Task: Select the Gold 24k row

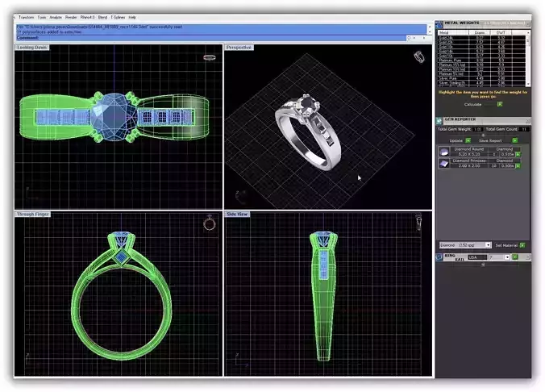Action: click(x=482, y=38)
